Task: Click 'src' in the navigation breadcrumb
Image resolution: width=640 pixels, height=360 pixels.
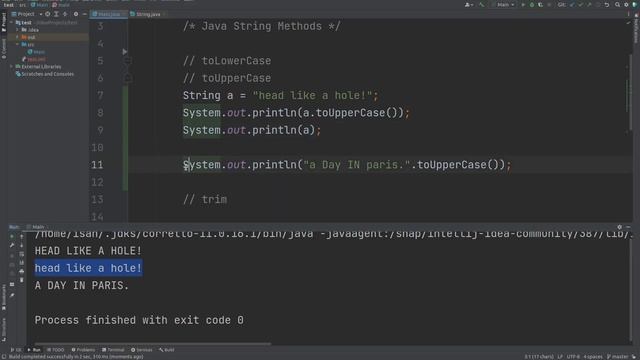Action: coord(22,5)
